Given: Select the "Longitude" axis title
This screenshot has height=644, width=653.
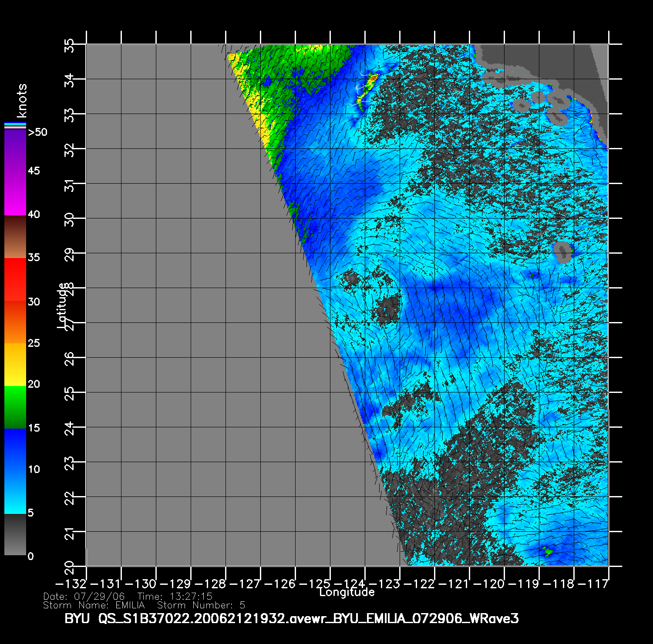Looking at the screenshot, I should [347, 592].
